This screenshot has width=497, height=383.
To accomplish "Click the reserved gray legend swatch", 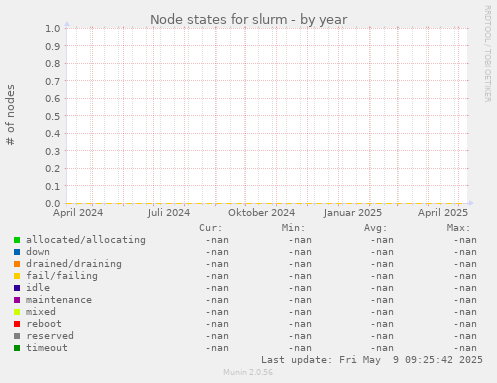I will pos(17,336).
